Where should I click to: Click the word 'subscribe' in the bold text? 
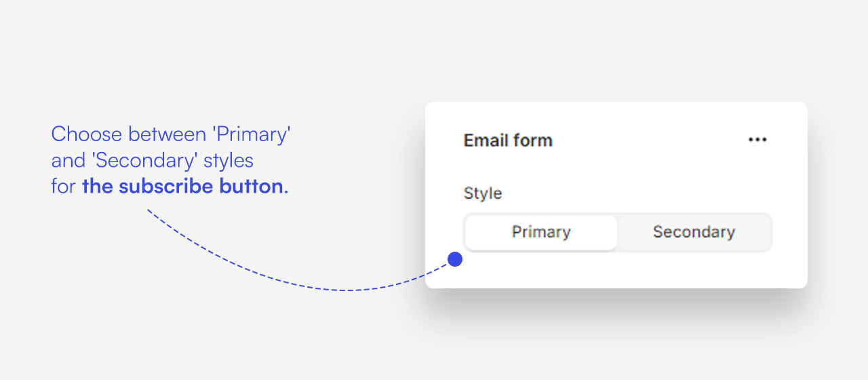click(x=165, y=186)
